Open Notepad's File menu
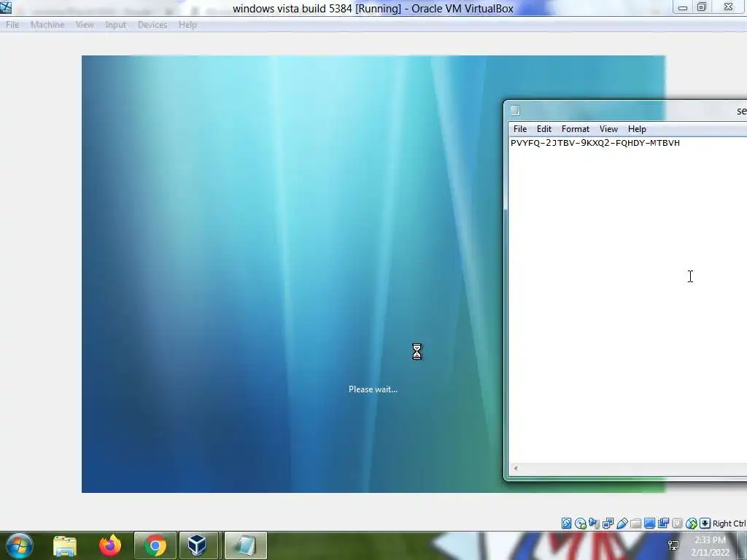This screenshot has height=560, width=747. click(x=519, y=129)
